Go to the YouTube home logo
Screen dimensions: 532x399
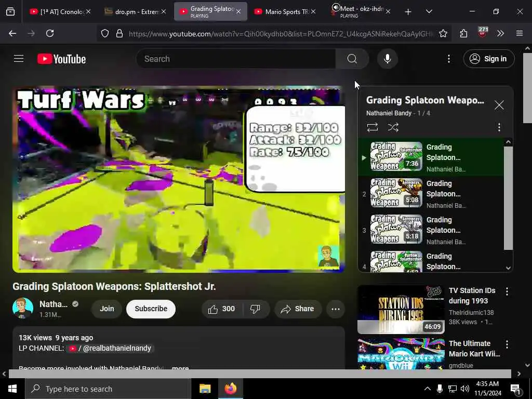[x=61, y=59]
